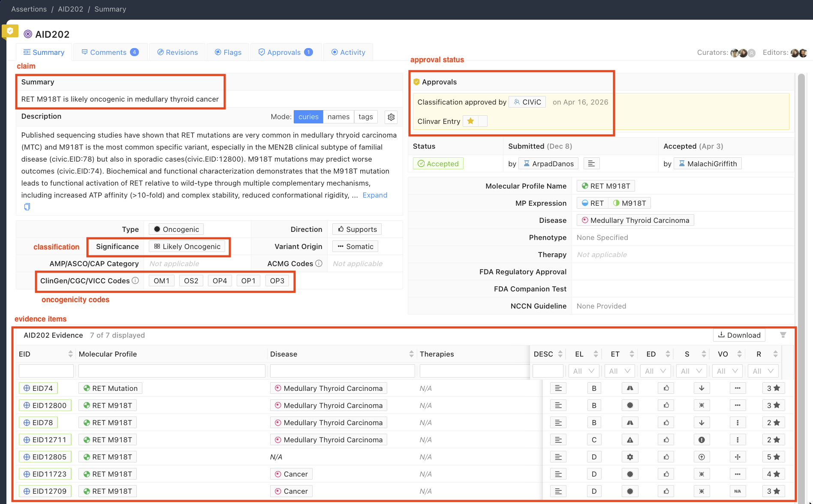Open the ET filter dropdown
This screenshot has width=813, height=504.
(620, 371)
